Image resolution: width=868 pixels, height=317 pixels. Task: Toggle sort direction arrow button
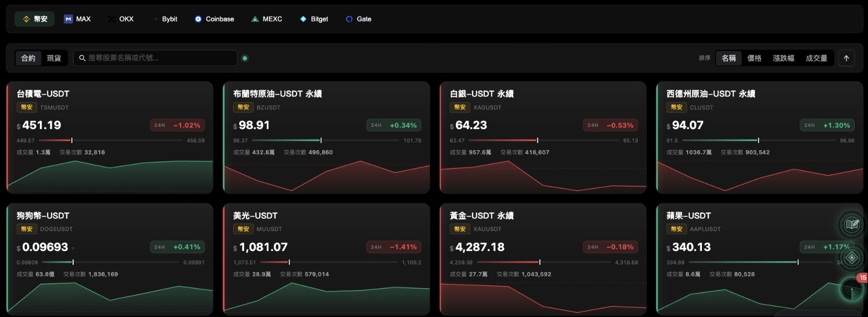(x=846, y=58)
